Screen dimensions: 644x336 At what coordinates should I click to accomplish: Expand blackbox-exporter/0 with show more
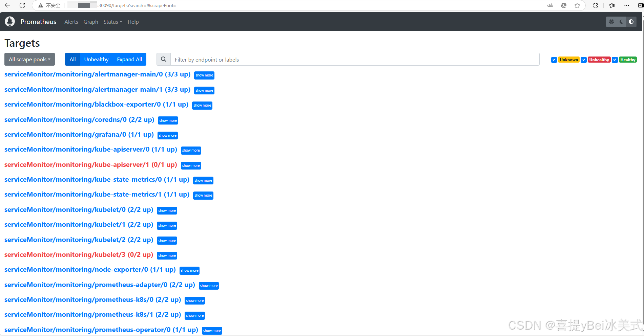click(x=202, y=105)
